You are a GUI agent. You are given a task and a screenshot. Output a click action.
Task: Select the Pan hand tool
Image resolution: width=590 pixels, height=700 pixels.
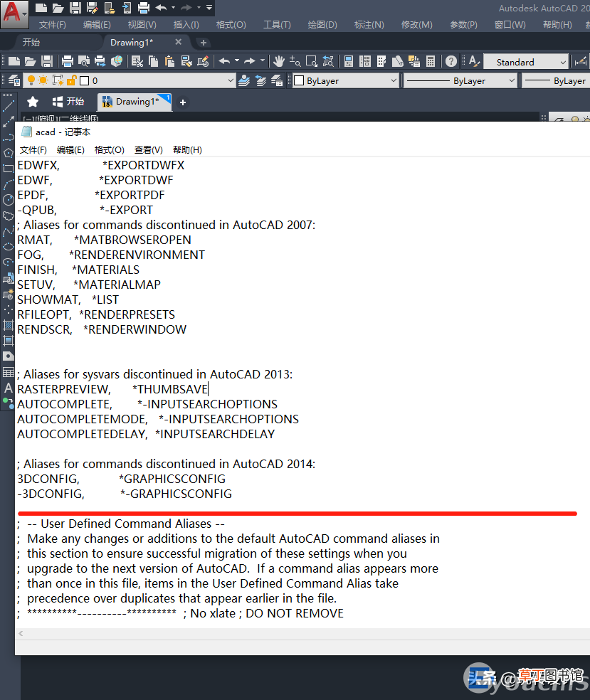(279, 61)
